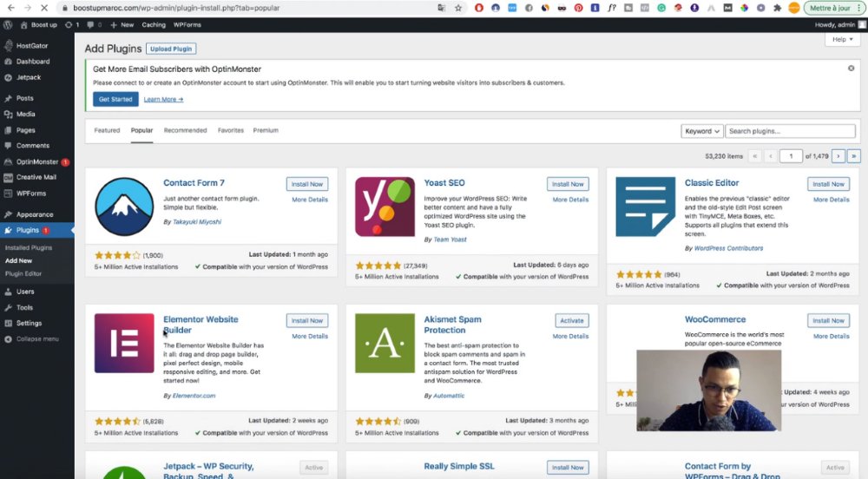Image resolution: width=868 pixels, height=479 pixels.
Task: Open the Favorites plugins tab
Action: pos(230,130)
